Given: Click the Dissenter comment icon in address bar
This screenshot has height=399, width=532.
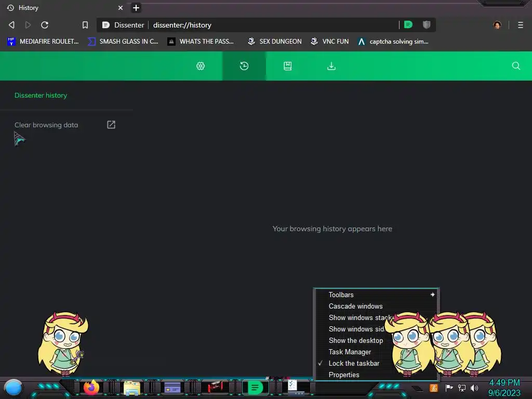Looking at the screenshot, I should (408, 25).
